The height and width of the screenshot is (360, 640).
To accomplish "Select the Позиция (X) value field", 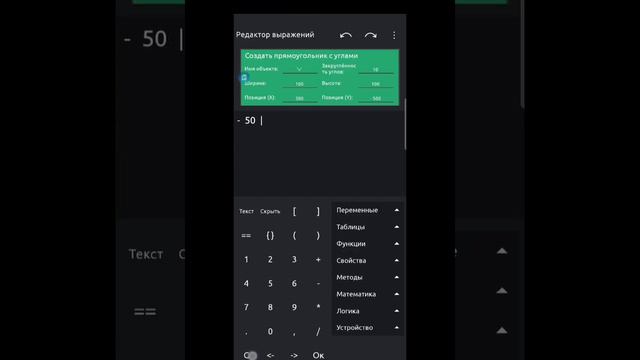I will tap(300, 98).
